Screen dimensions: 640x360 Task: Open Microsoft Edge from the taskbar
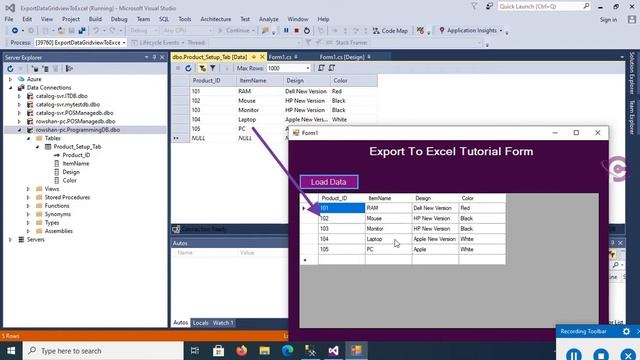[x=287, y=351]
